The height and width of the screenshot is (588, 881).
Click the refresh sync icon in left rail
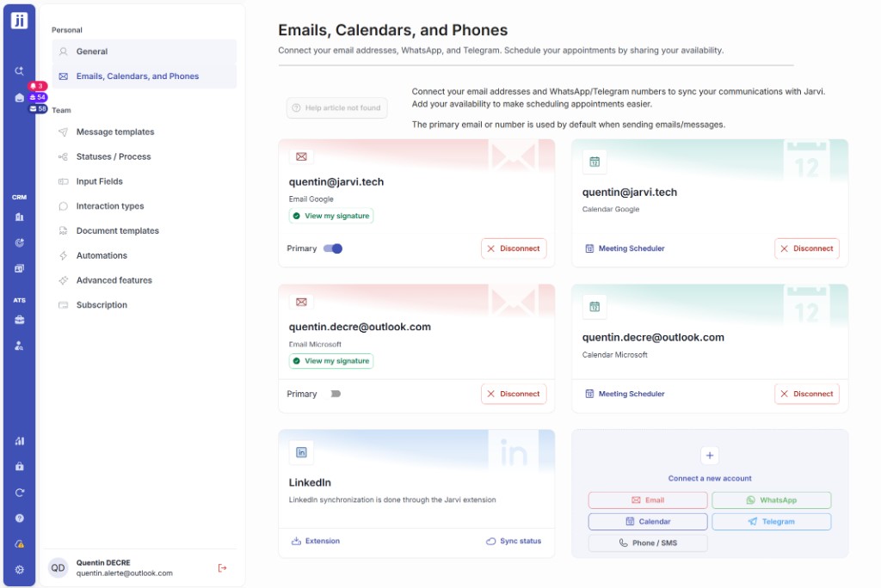tap(19, 493)
